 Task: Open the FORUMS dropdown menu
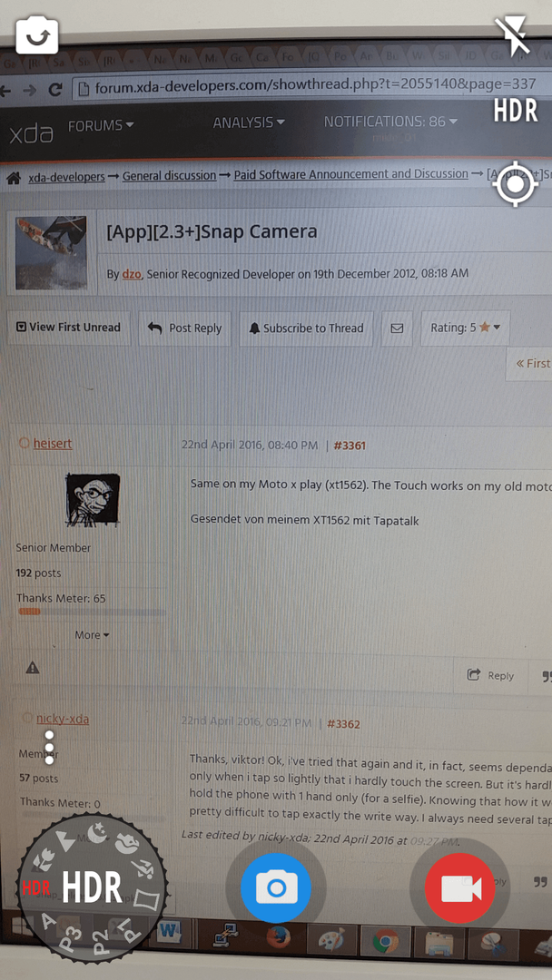point(101,125)
